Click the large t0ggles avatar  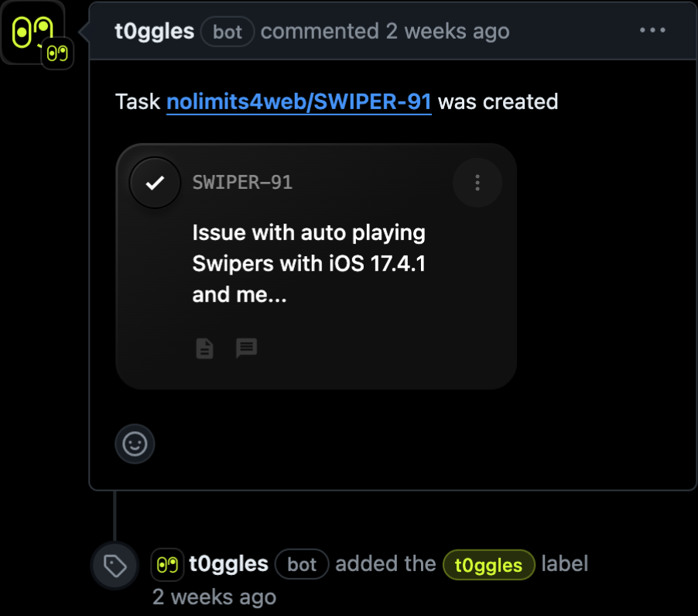[x=31, y=29]
